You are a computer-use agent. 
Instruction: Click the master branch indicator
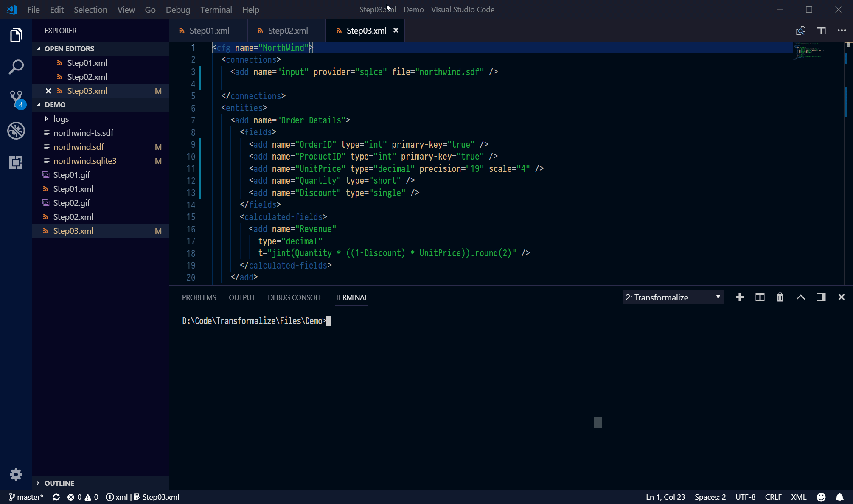(26, 497)
